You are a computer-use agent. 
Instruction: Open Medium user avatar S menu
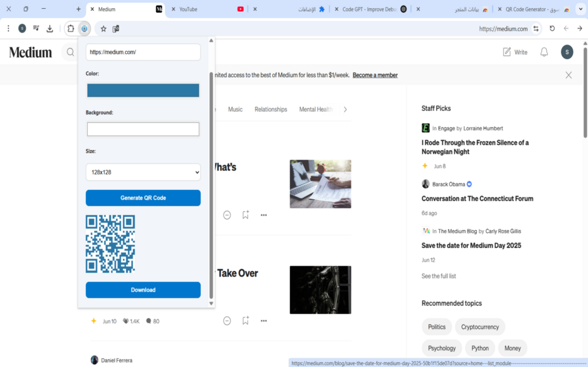point(567,52)
